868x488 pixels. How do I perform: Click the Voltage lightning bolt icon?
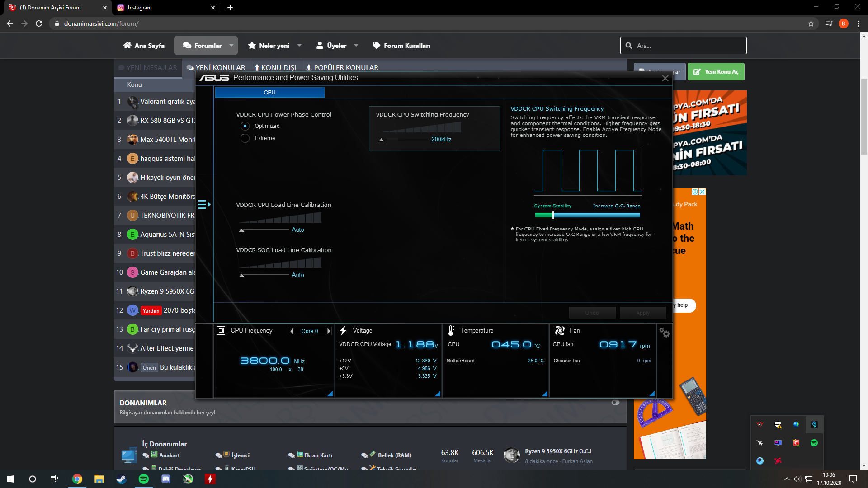tap(343, 331)
